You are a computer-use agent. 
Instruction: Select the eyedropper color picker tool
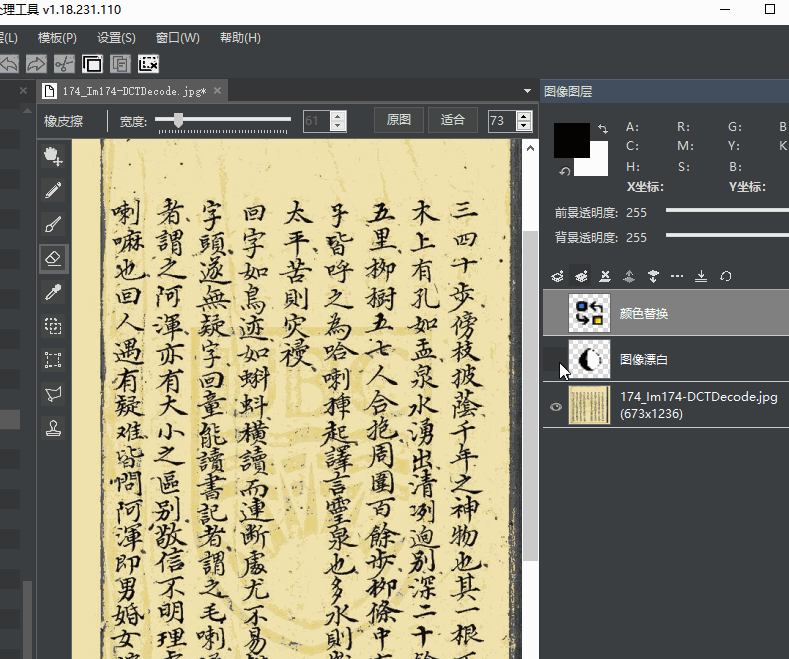pyautogui.click(x=53, y=292)
